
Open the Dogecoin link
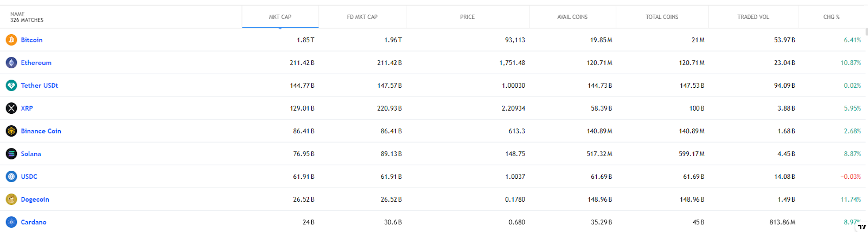click(35, 199)
